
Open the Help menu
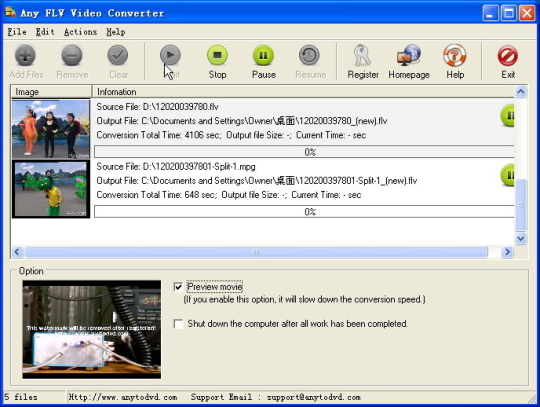coord(116,32)
